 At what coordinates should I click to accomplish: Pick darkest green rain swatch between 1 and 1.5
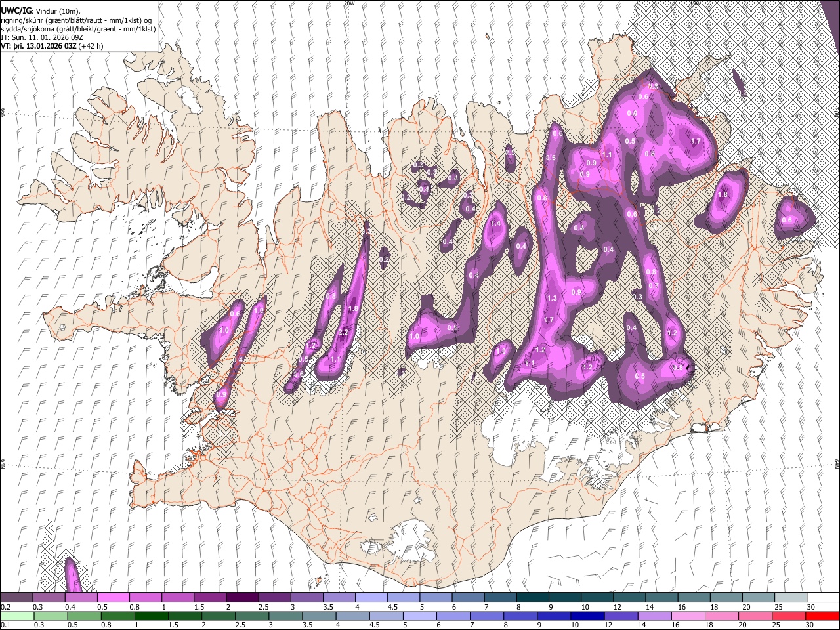[152, 616]
